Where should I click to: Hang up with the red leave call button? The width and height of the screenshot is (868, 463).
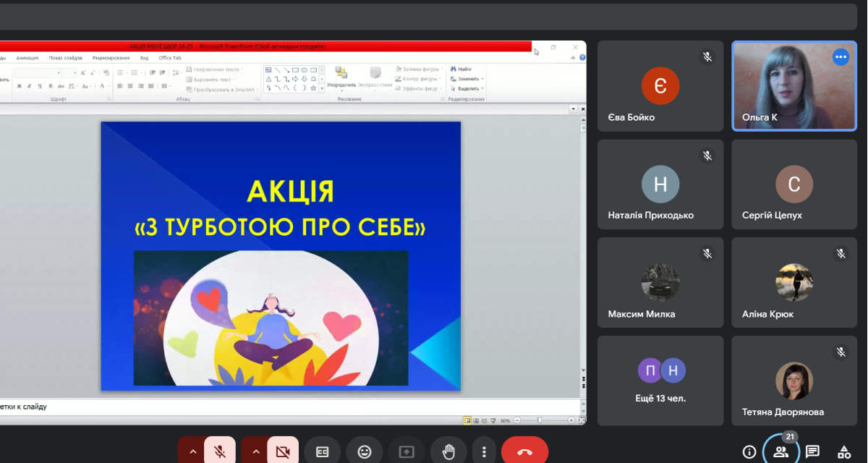point(525,452)
